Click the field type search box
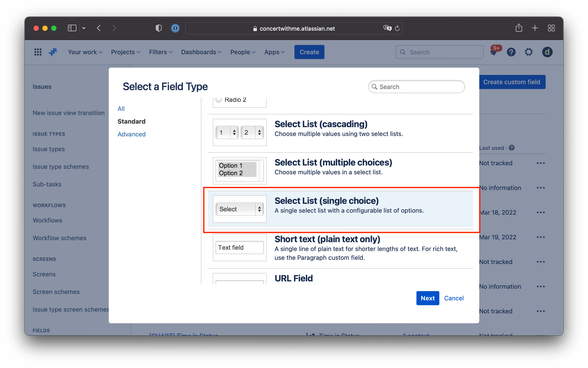Viewport: 588px width, 368px height. tap(416, 87)
